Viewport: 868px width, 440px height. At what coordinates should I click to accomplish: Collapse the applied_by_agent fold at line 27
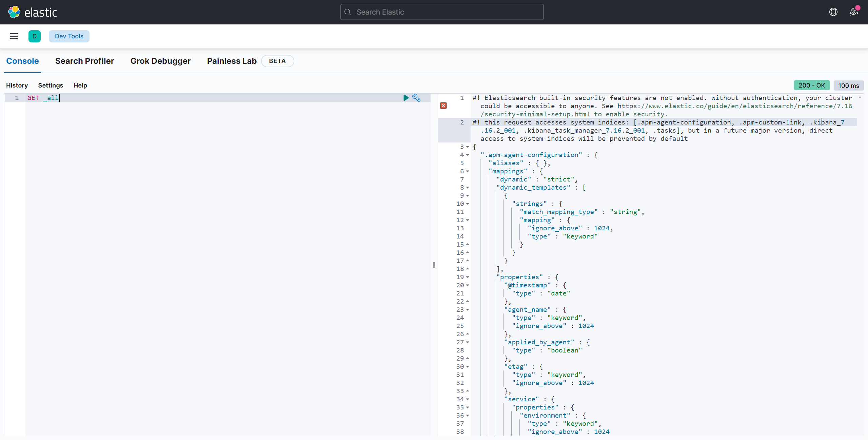click(468, 342)
